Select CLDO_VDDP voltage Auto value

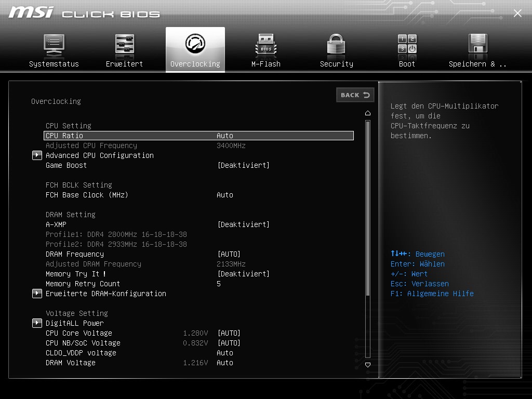pyautogui.click(x=225, y=353)
